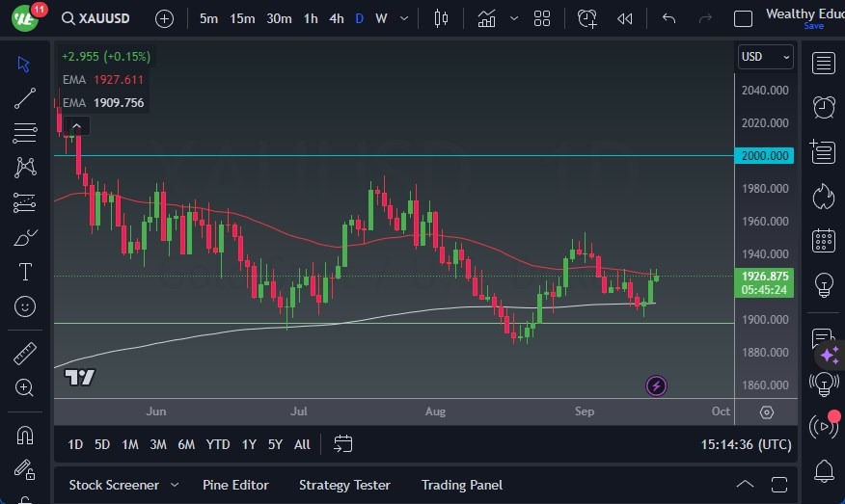Select the 4h timeframe
845x504 pixels.
(x=336, y=18)
